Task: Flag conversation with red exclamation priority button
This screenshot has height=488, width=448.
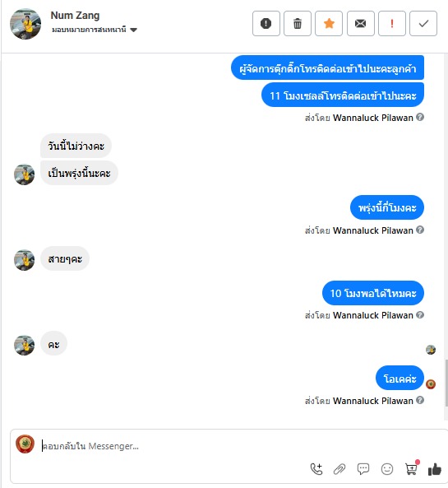Action: [x=392, y=23]
